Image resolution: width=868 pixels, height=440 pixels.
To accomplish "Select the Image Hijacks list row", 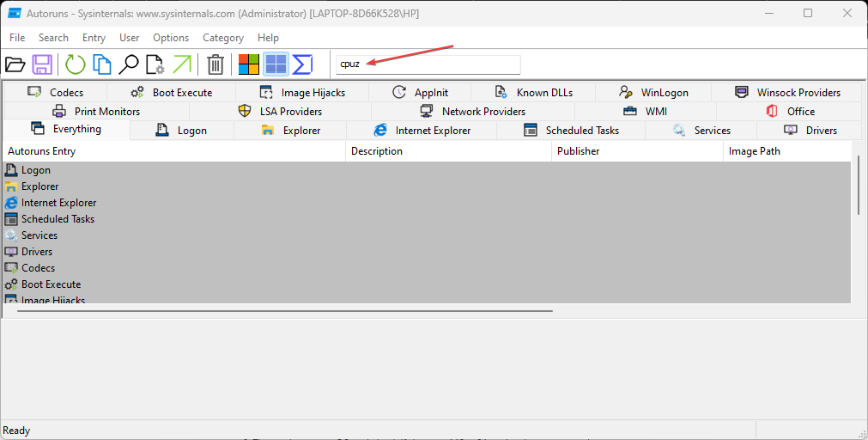I will pyautogui.click(x=427, y=298).
